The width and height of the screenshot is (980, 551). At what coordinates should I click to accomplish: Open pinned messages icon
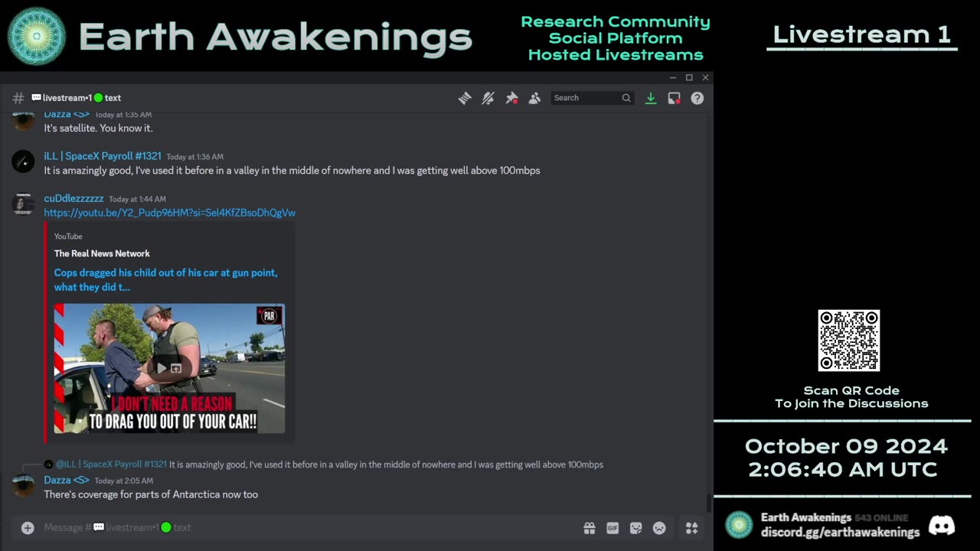(511, 98)
